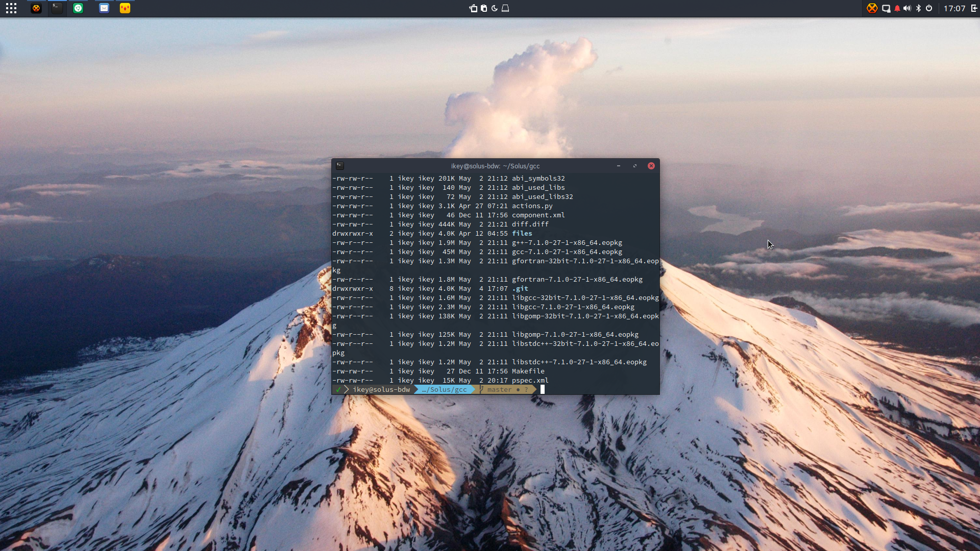The height and width of the screenshot is (551, 980).
Task: Open the volume speaker indicator
Action: point(907,8)
